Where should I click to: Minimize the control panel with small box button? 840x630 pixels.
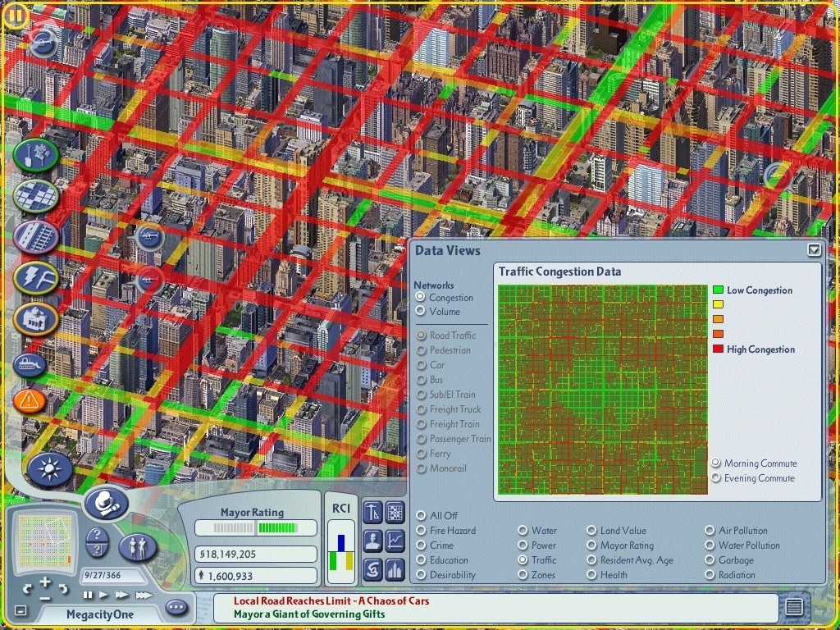tap(21, 609)
